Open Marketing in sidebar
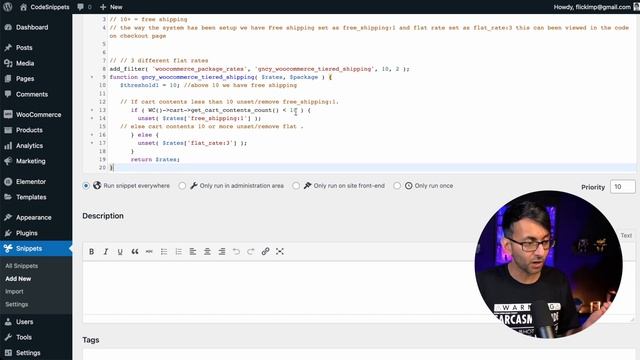This screenshot has height=360, width=640. coord(31,161)
